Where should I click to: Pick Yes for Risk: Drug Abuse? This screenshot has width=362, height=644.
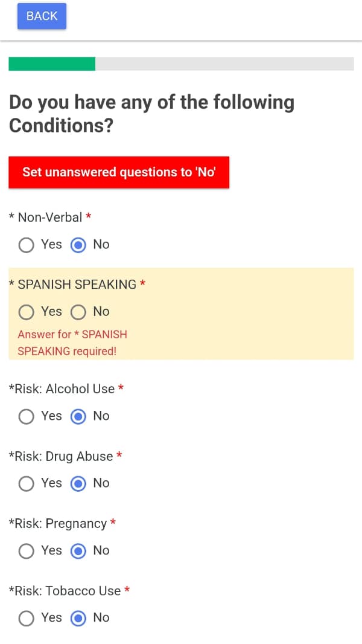pos(26,483)
